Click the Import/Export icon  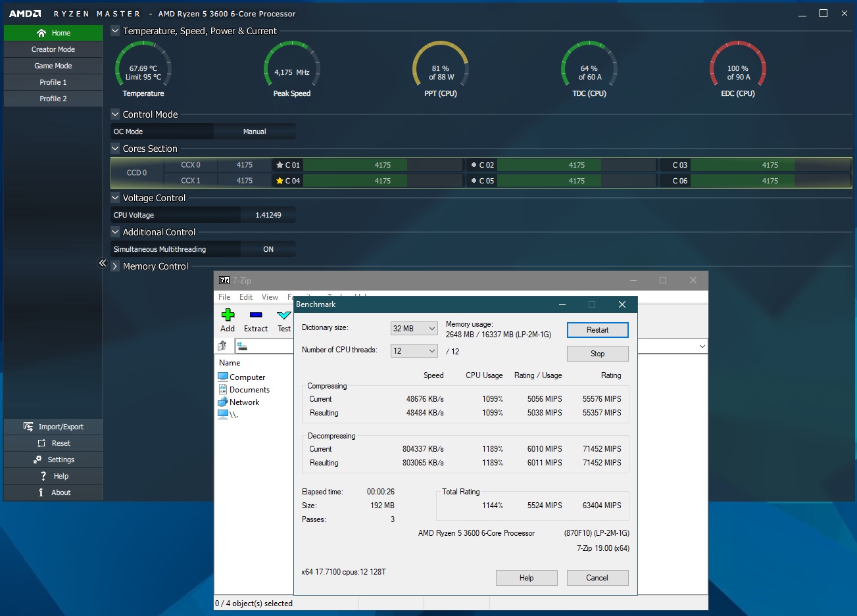point(28,427)
